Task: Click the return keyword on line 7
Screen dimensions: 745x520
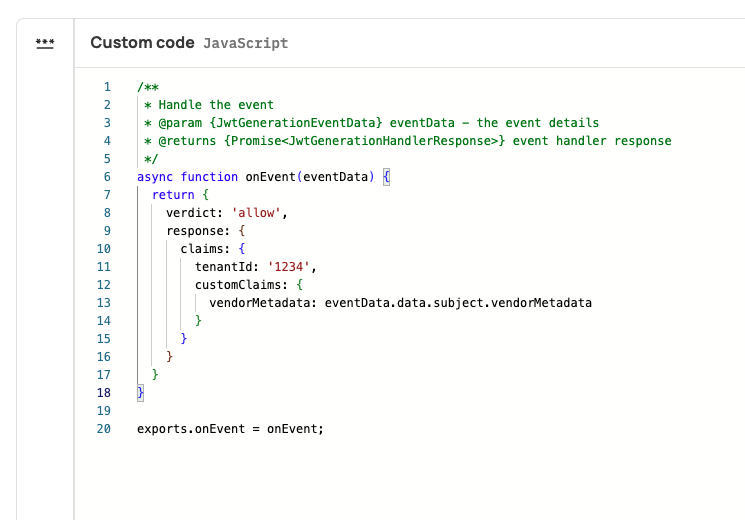Action: [172, 195]
